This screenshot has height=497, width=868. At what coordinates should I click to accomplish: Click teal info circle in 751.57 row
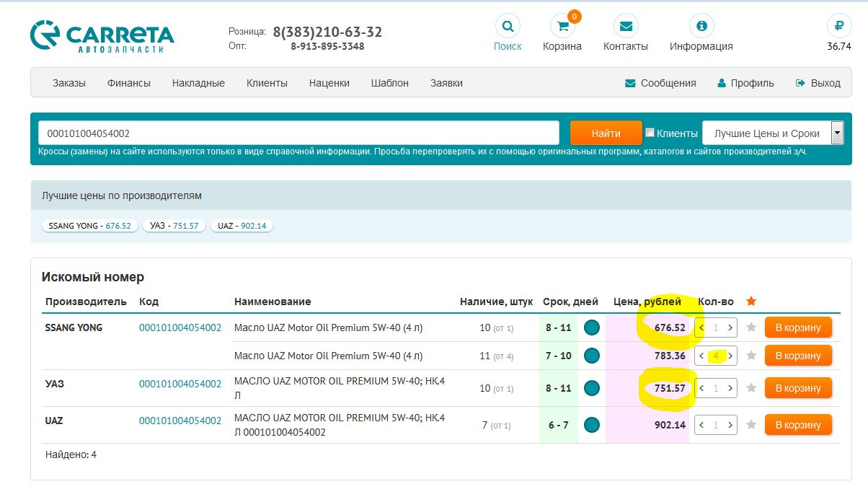click(x=591, y=388)
